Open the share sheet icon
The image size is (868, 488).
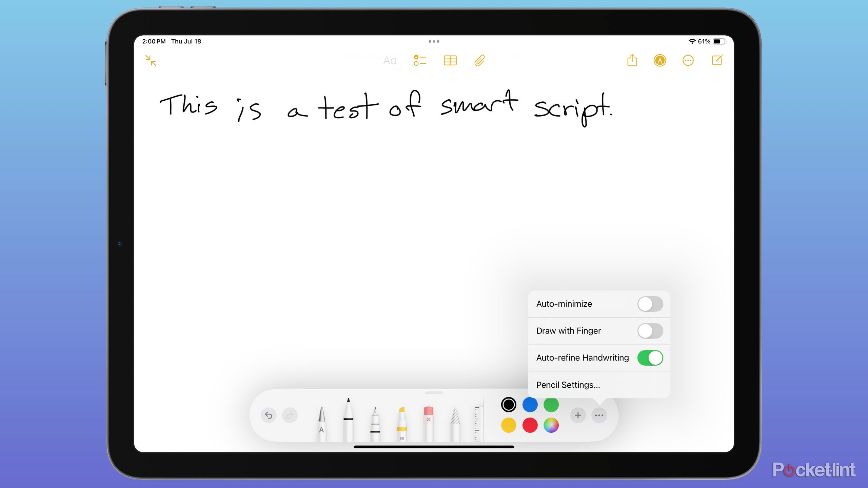(632, 61)
